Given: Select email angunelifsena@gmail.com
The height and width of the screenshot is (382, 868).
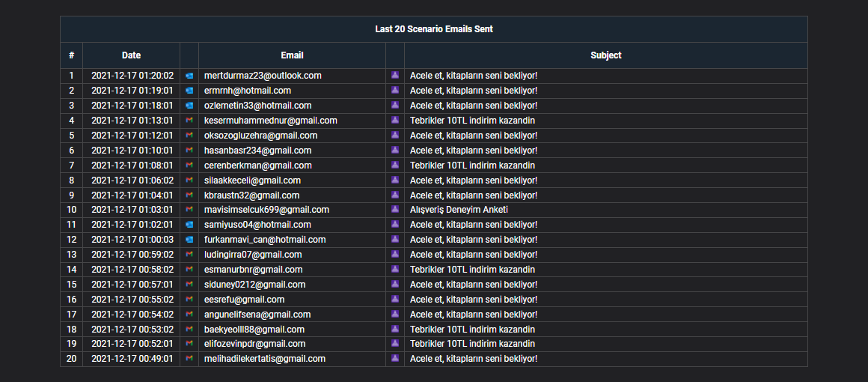Looking at the screenshot, I should pos(257,315).
